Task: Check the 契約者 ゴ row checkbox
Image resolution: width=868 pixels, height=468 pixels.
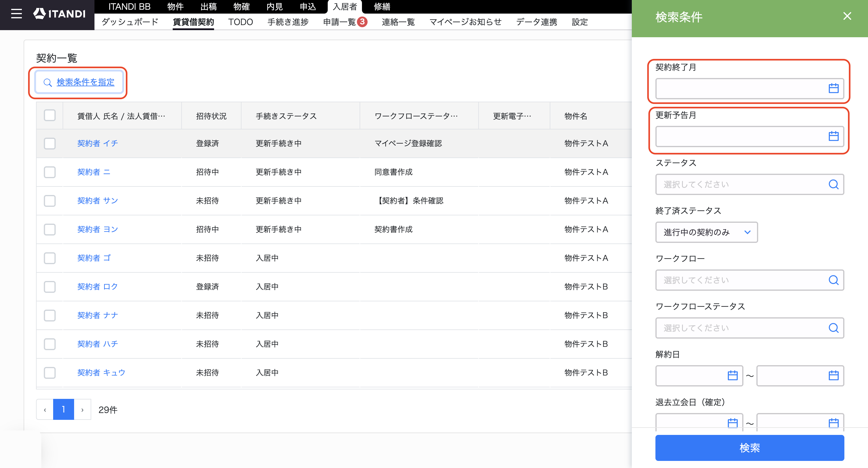Action: pos(50,258)
